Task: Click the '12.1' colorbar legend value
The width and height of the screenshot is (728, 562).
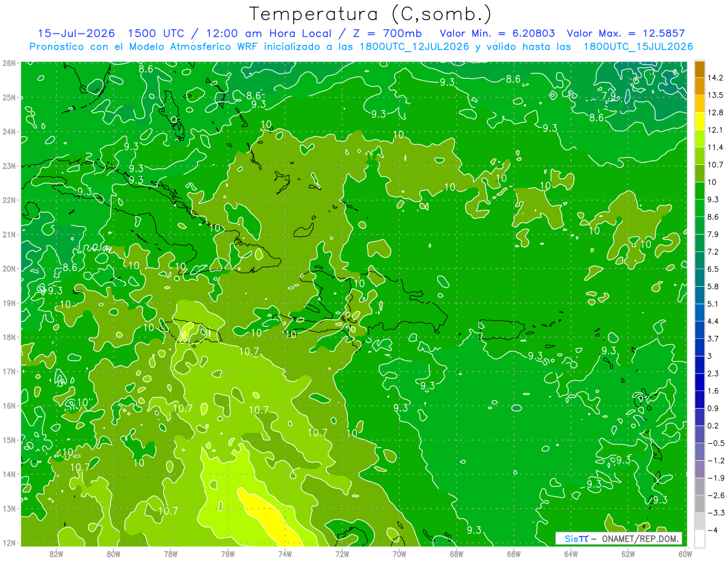Action: click(x=715, y=130)
